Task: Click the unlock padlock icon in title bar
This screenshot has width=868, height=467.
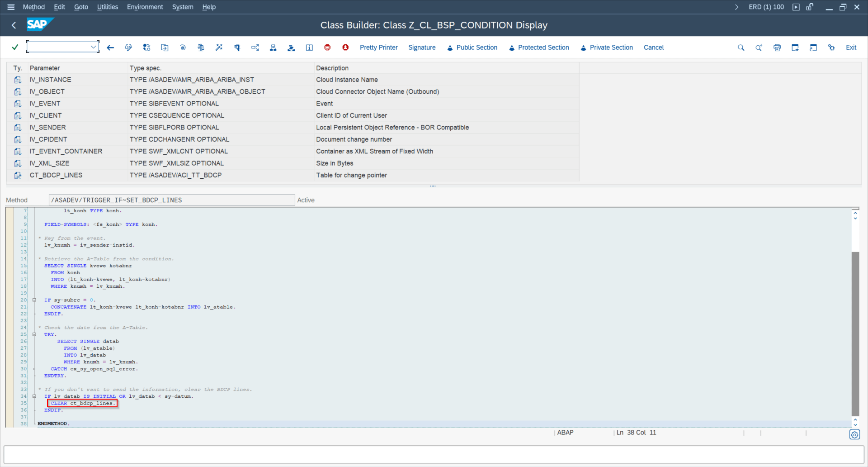Action: [x=810, y=7]
